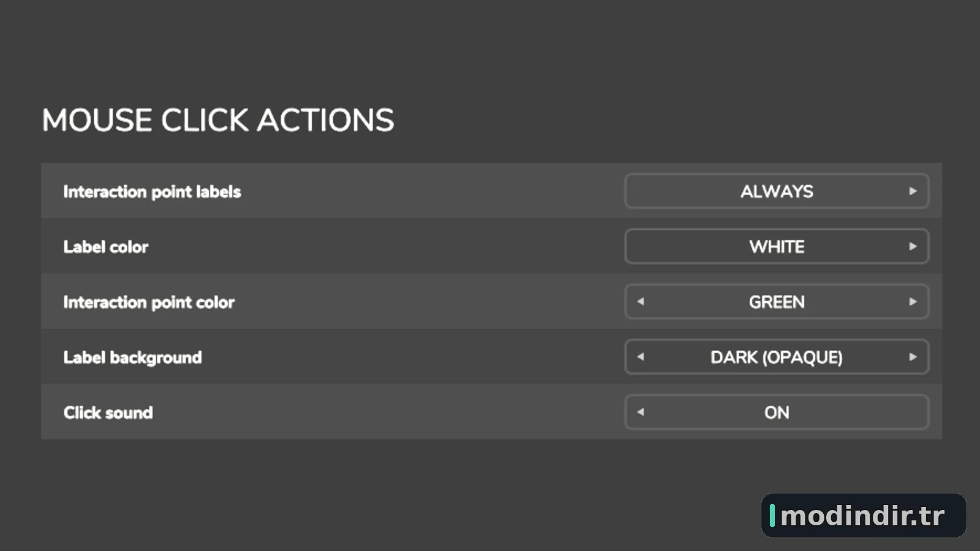This screenshot has width=980, height=551.
Task: Click left arrow beside GREEN value
Action: click(641, 301)
